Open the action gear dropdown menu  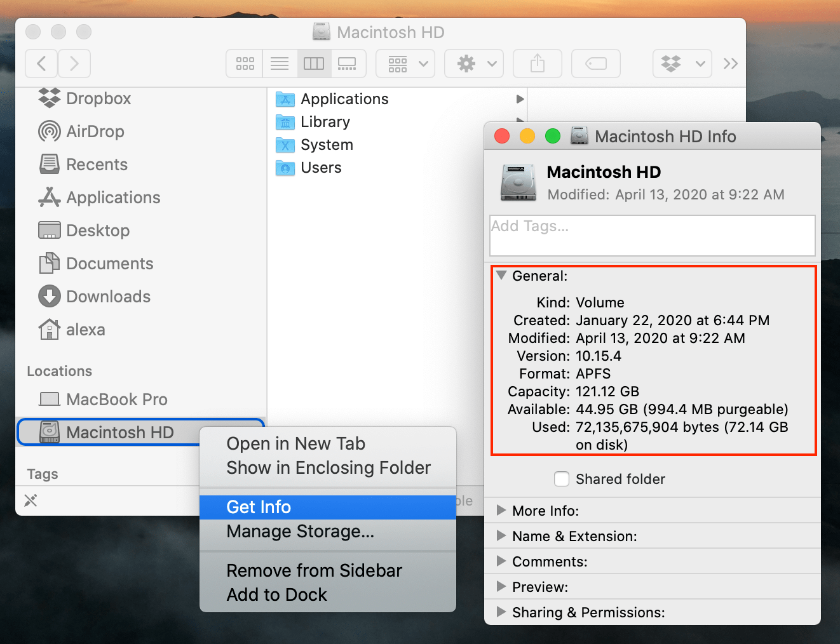(473, 64)
